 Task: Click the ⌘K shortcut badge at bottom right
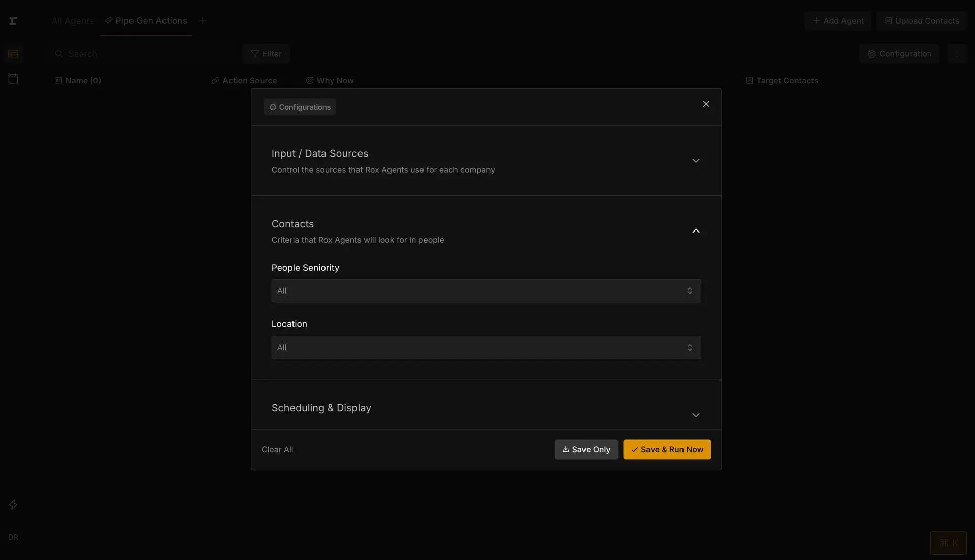(x=948, y=542)
